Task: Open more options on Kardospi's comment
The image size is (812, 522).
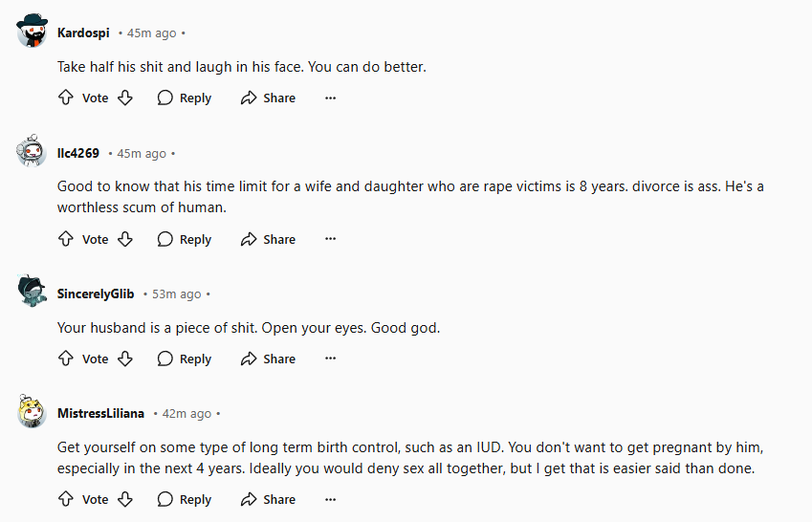Action: (330, 98)
